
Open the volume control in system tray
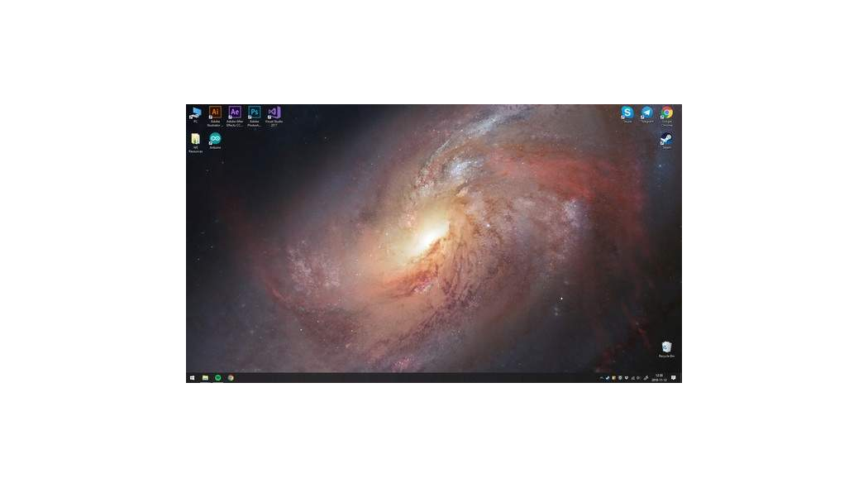638,378
